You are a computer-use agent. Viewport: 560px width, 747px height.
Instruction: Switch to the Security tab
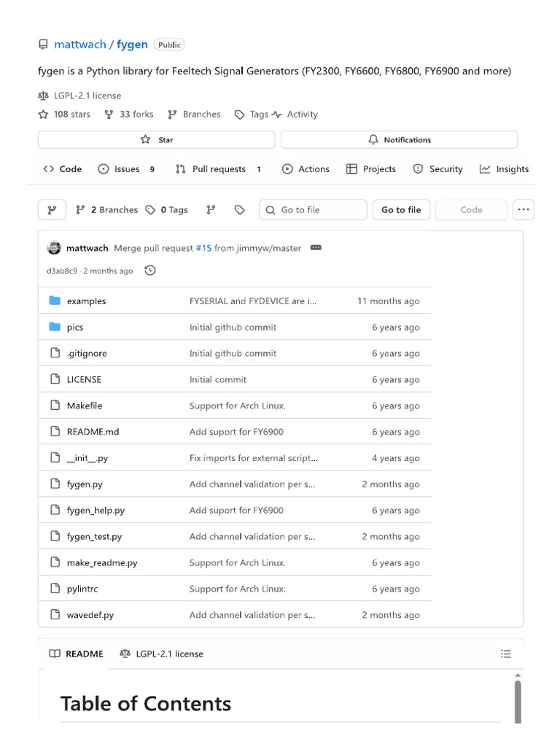(x=437, y=169)
